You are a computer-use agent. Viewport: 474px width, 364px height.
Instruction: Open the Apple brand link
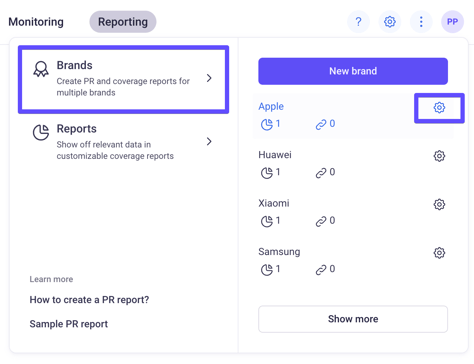(x=271, y=106)
